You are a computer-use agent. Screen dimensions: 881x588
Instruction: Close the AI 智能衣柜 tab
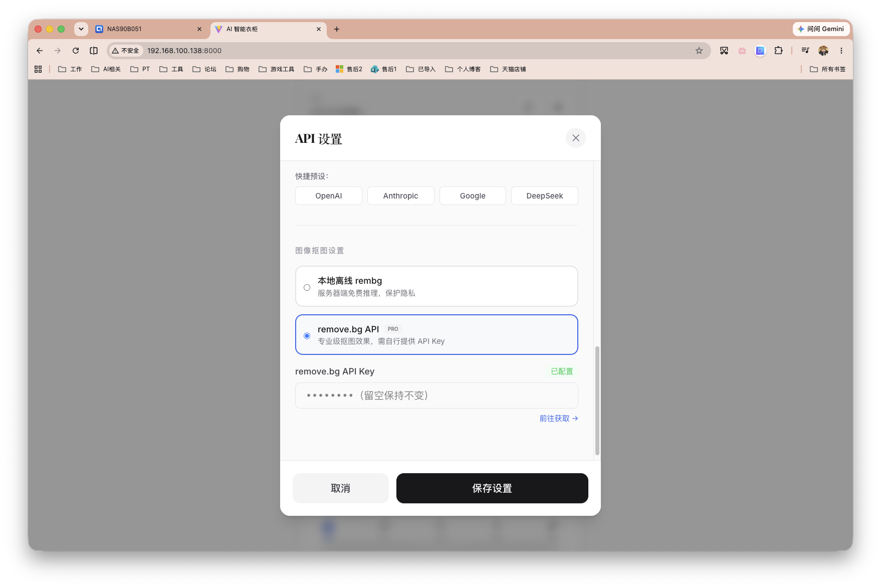319,29
